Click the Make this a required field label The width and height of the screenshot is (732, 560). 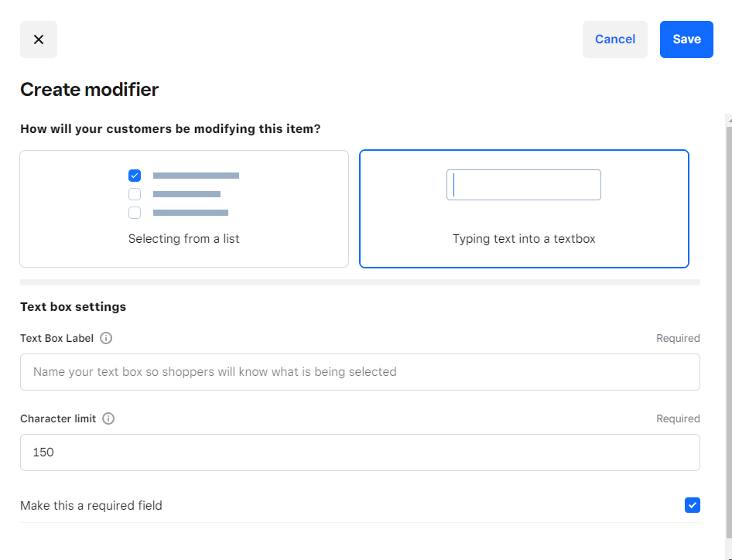pos(91,506)
